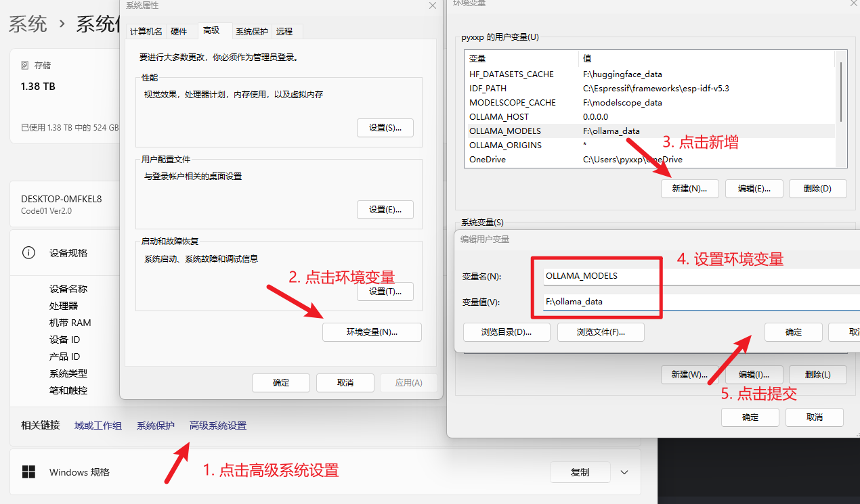This screenshot has width=860, height=504.
Task: Click the 复制 button for Windows 规格
Action: pos(580,472)
